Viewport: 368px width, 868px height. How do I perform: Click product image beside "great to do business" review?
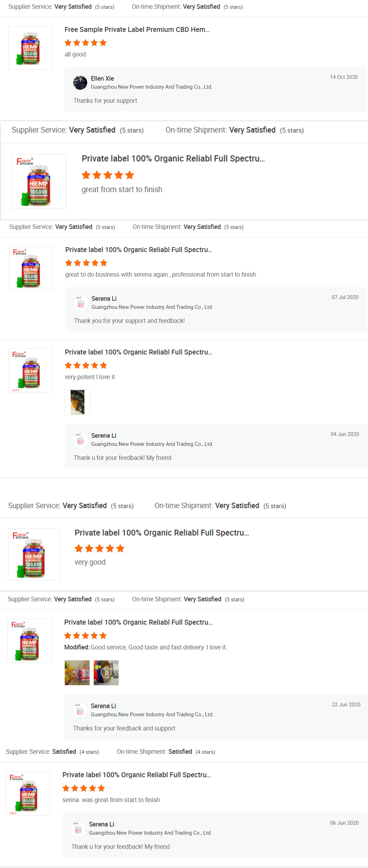tap(31, 268)
